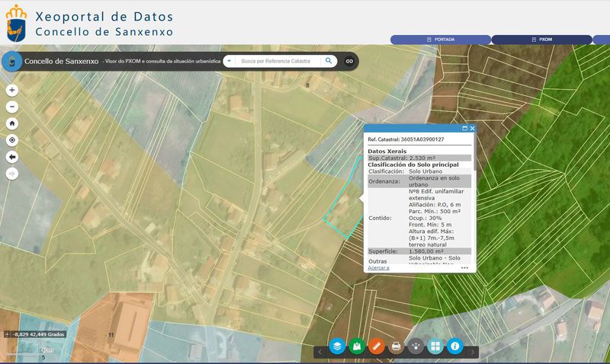Select the orange measurement ruler tool
The height and width of the screenshot is (364, 610).
coord(376,346)
